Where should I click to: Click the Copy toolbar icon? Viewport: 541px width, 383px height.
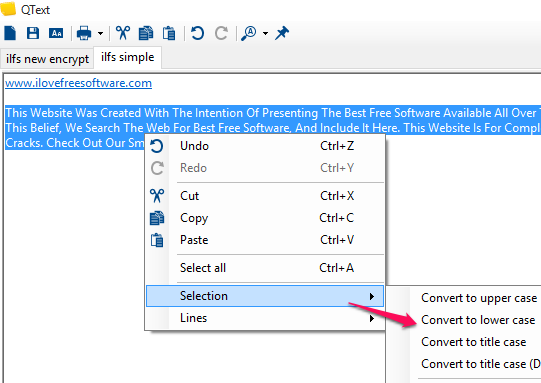point(146,33)
